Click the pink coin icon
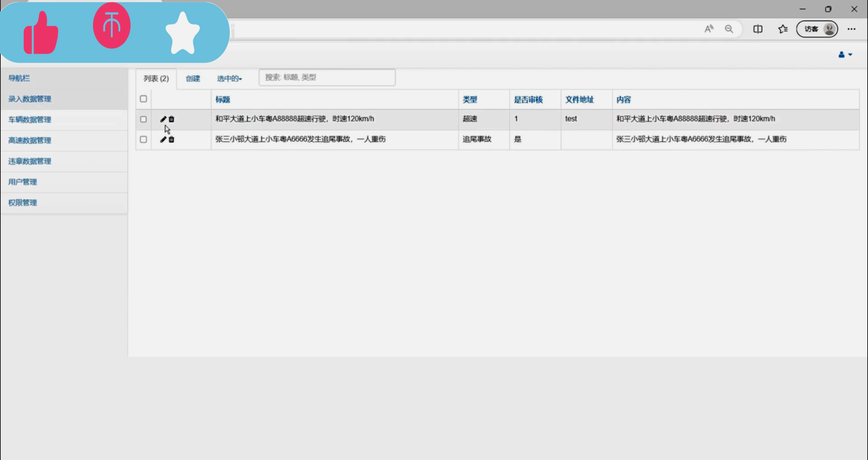This screenshot has height=460, width=868. pos(112,26)
